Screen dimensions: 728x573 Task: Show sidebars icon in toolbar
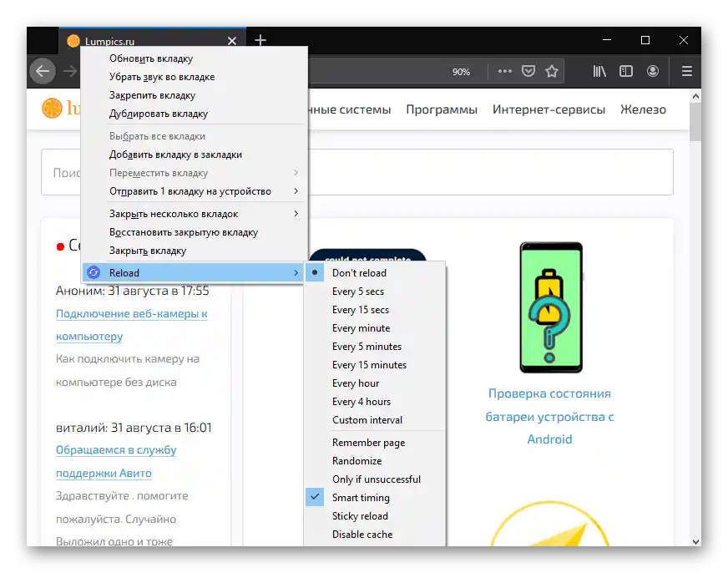[x=626, y=71]
